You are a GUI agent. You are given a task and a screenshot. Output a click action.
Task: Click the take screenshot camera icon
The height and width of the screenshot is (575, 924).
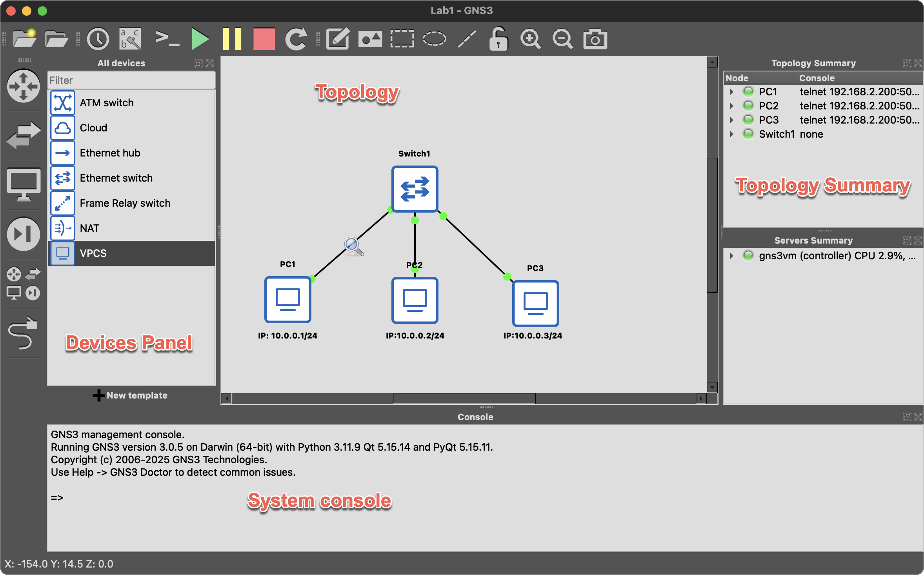595,39
